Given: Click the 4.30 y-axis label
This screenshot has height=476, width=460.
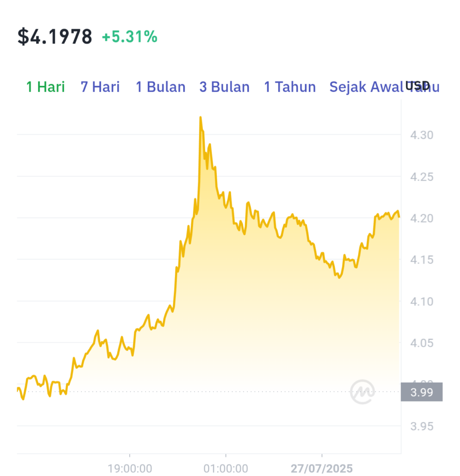Looking at the screenshot, I should coord(422,135).
